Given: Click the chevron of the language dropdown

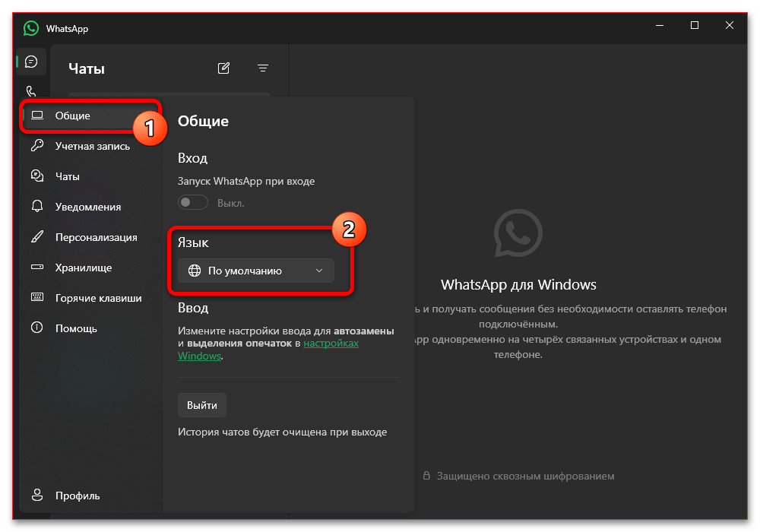Looking at the screenshot, I should coord(319,271).
